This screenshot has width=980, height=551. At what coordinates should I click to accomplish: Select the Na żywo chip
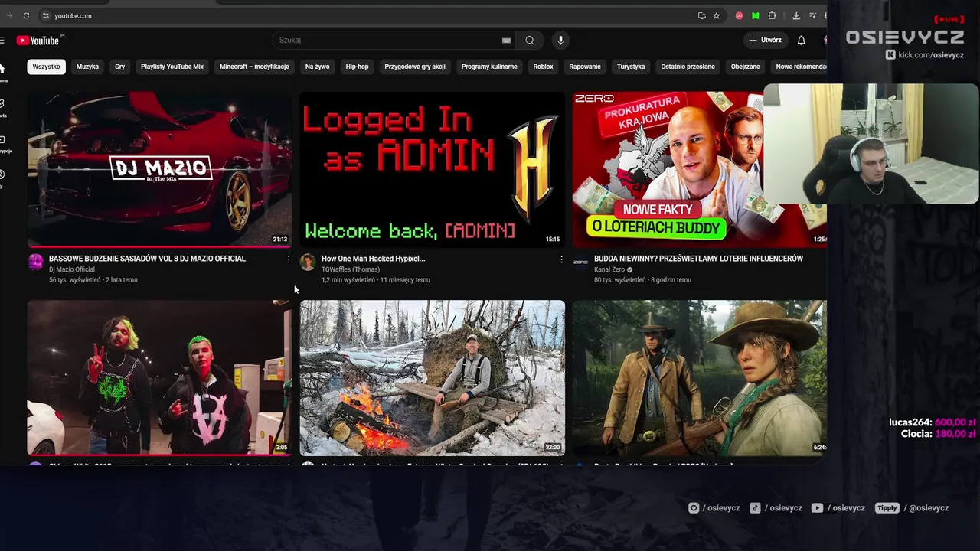pos(317,67)
